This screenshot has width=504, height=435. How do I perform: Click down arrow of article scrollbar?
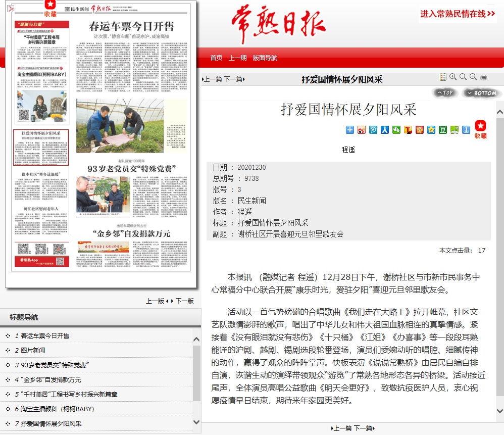500,411
